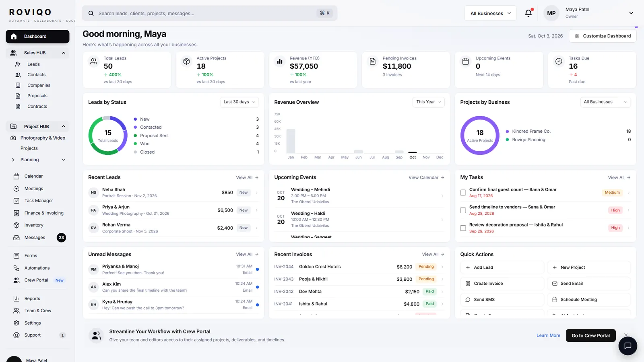Image resolution: width=644 pixels, height=362 pixels.
Task: Click the Revenue YTD bar chart icon
Action: [x=280, y=62]
